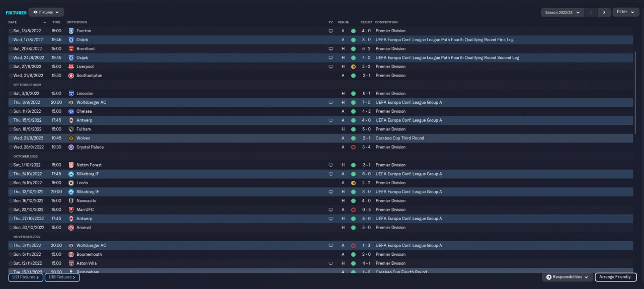Click the Leeds club badge icon
The width and height of the screenshot is (644, 289).
pyautogui.click(x=71, y=183)
